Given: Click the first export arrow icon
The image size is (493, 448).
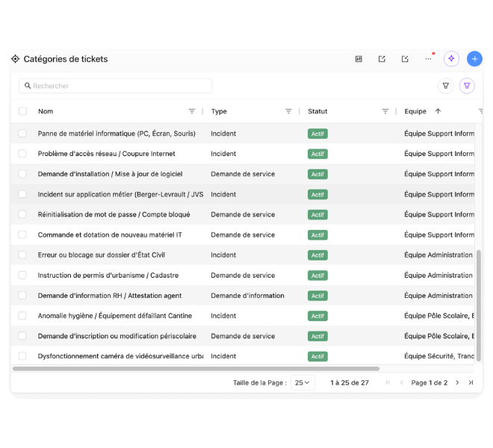Looking at the screenshot, I should 382,59.
